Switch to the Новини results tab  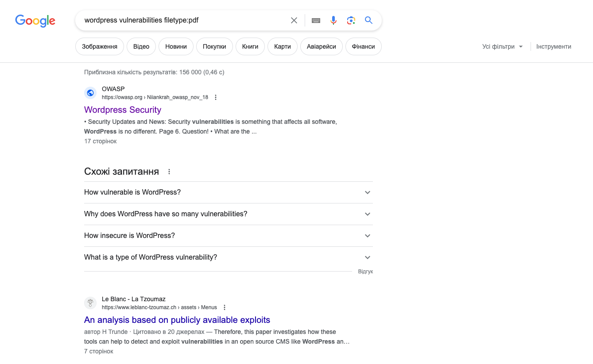click(x=176, y=46)
